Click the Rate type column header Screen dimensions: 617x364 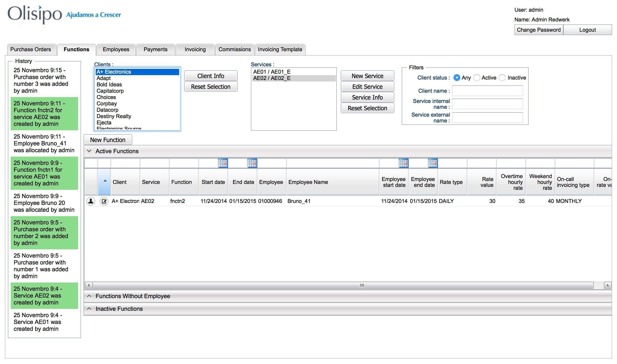tap(452, 182)
